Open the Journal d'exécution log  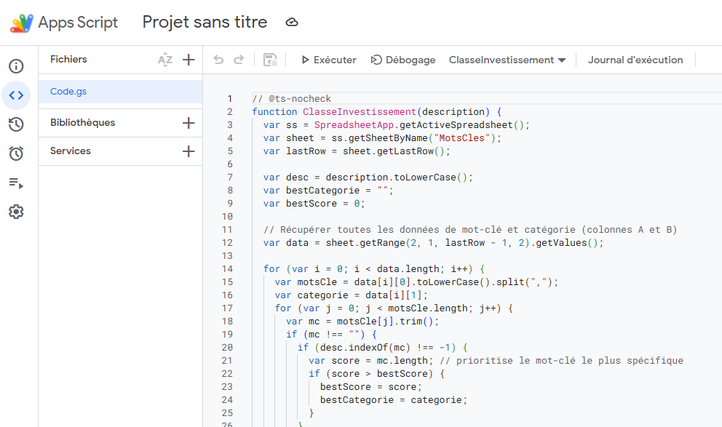click(635, 60)
